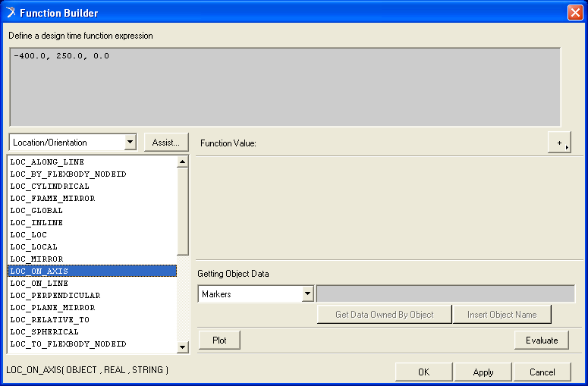Select LOC_ON_LINE function

(92, 283)
